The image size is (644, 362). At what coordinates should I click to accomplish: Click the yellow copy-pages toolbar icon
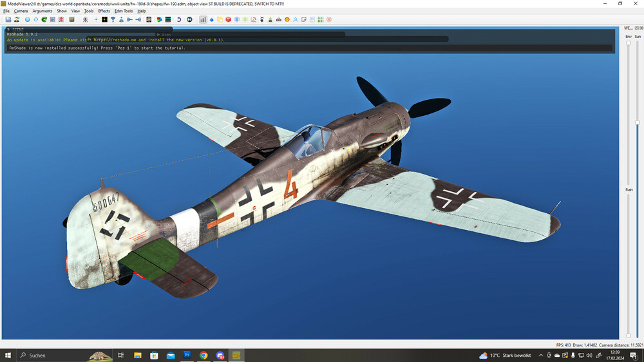[220, 19]
